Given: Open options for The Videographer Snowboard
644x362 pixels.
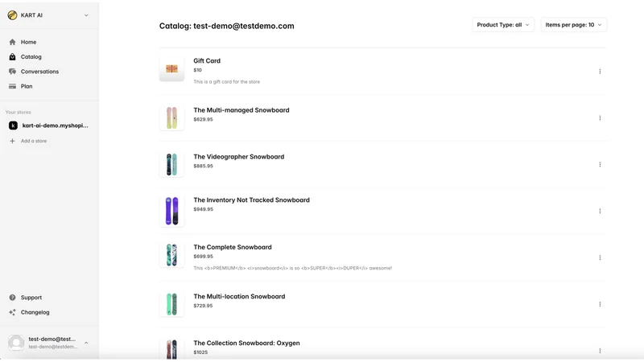Looking at the screenshot, I should [x=600, y=165].
